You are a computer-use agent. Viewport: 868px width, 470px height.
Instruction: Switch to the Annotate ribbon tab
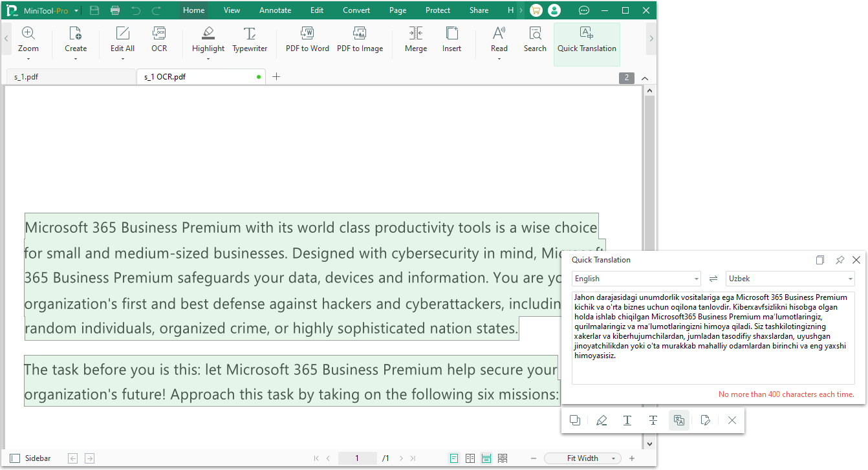coord(276,10)
